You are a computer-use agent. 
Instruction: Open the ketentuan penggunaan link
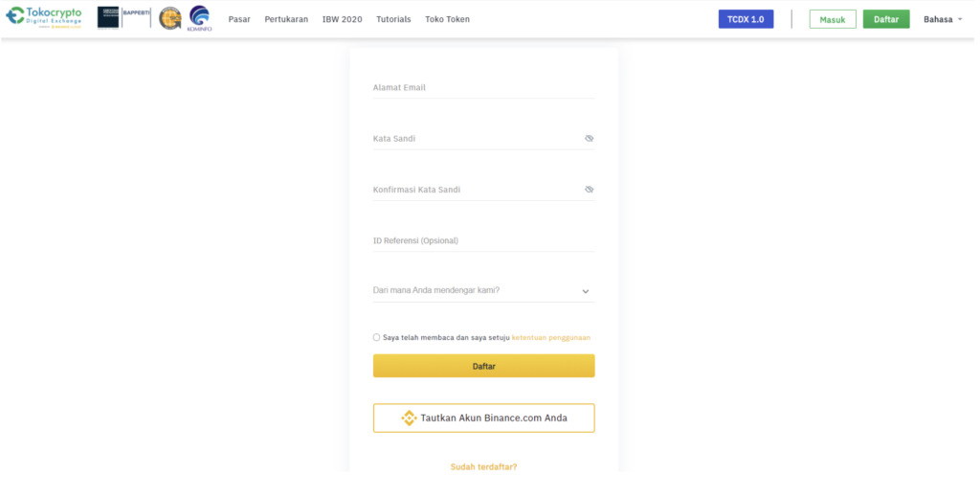point(550,337)
